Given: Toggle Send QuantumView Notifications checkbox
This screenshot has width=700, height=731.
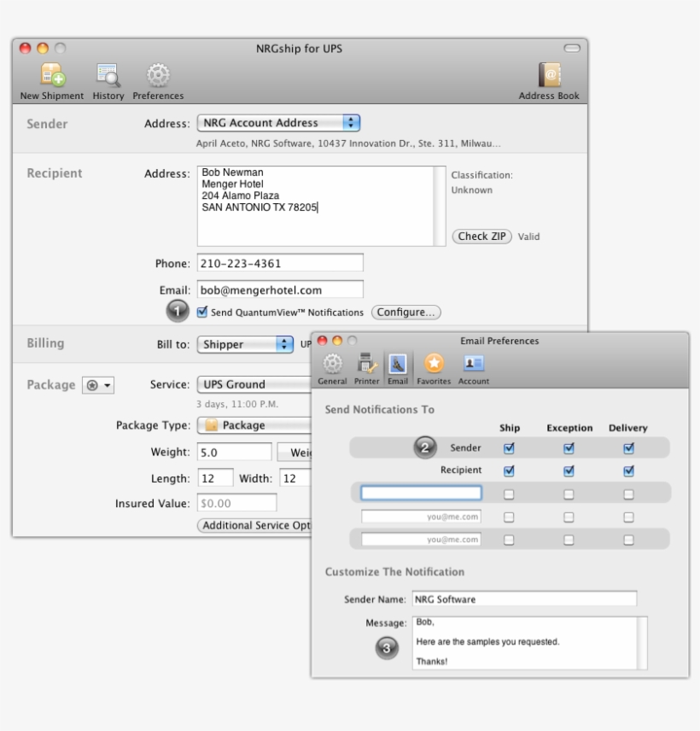Looking at the screenshot, I should 201,312.
